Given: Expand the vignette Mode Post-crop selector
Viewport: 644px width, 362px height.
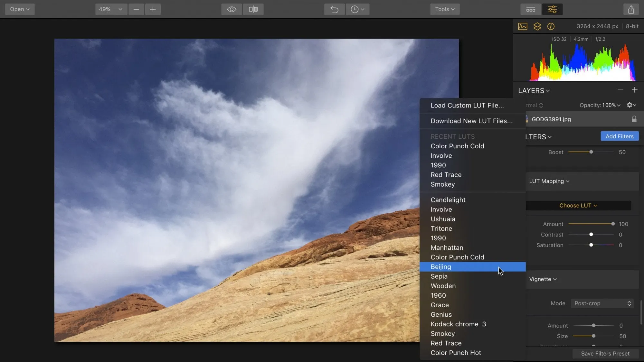Looking at the screenshot, I should [602, 303].
